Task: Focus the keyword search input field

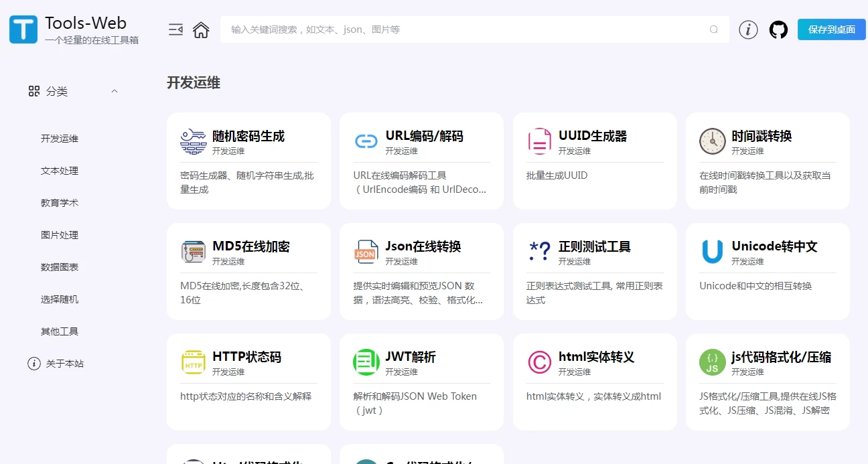Action: (462, 29)
